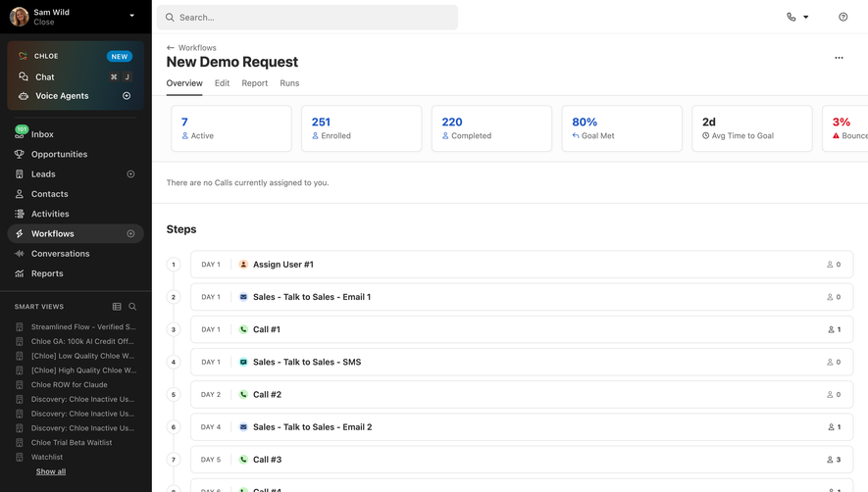Click the user icon on Assign User #1

243,265
